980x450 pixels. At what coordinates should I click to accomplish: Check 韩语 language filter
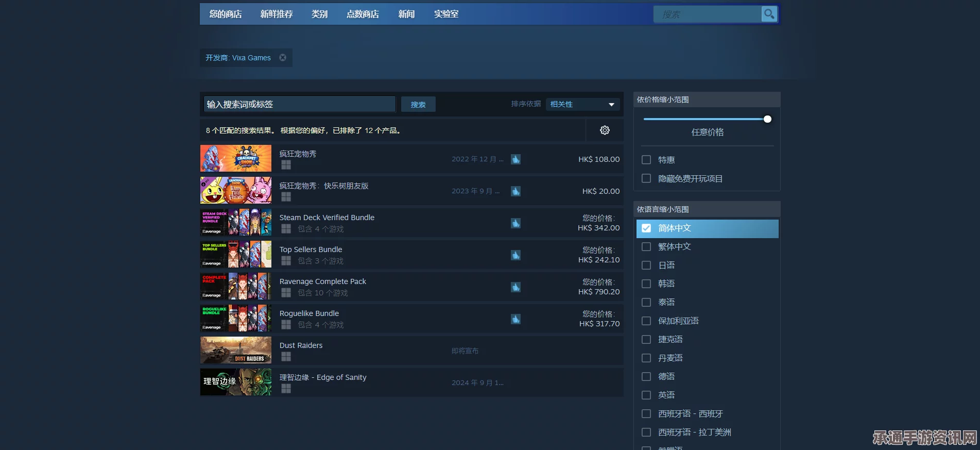(646, 284)
